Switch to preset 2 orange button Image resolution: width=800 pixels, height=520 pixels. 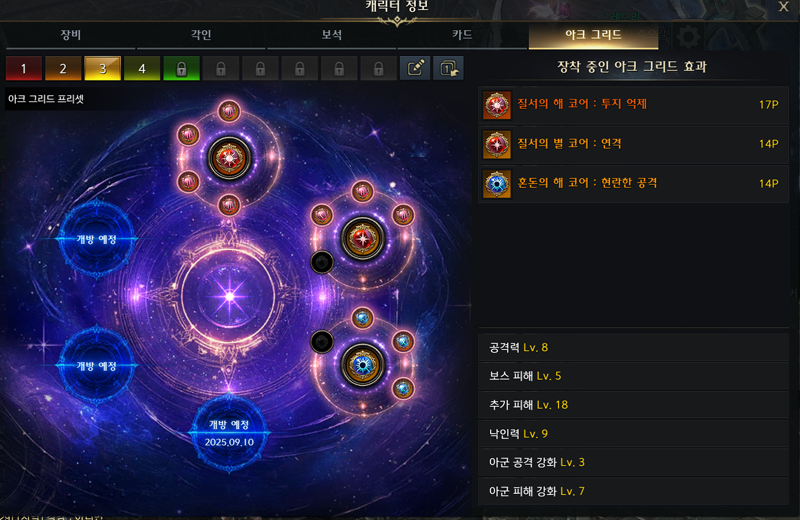[x=63, y=68]
